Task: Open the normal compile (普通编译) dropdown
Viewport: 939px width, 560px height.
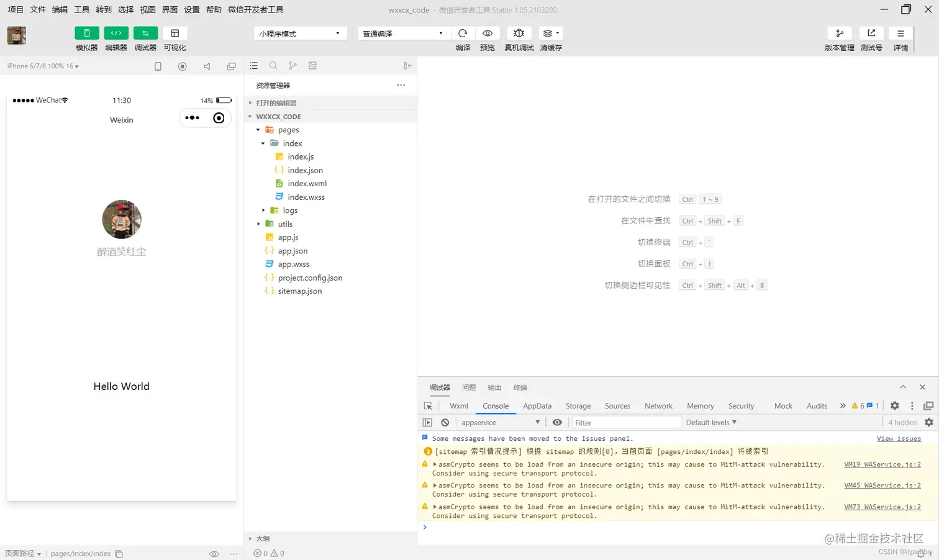Action: (x=404, y=34)
